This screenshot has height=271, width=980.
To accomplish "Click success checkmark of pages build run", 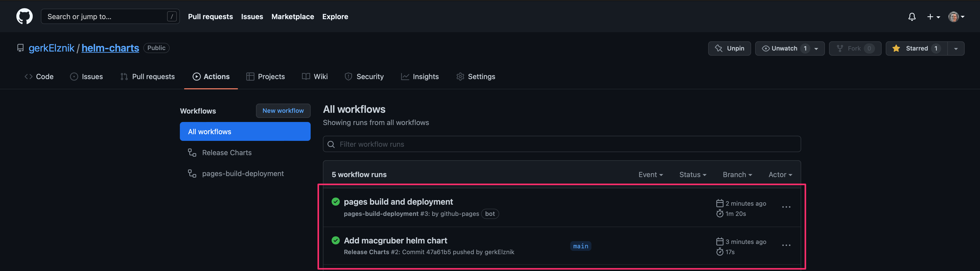I will (335, 201).
